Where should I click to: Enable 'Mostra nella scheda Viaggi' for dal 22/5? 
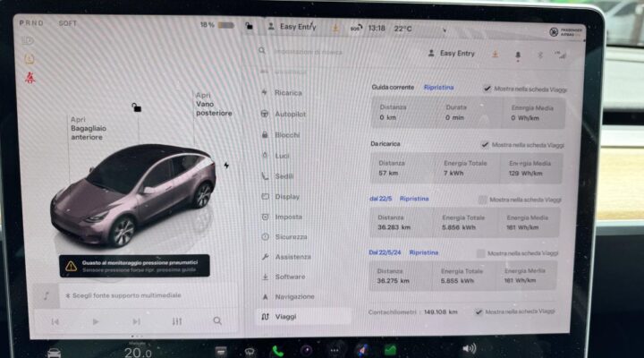click(483, 200)
